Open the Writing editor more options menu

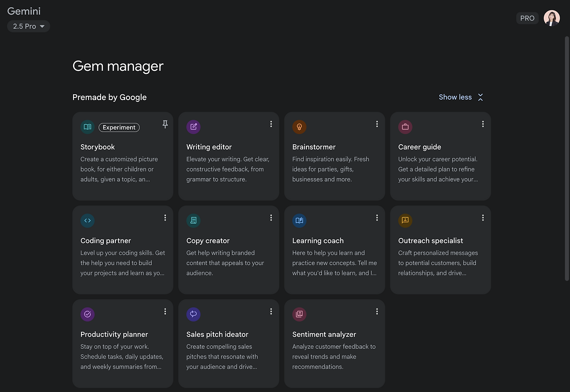271,124
